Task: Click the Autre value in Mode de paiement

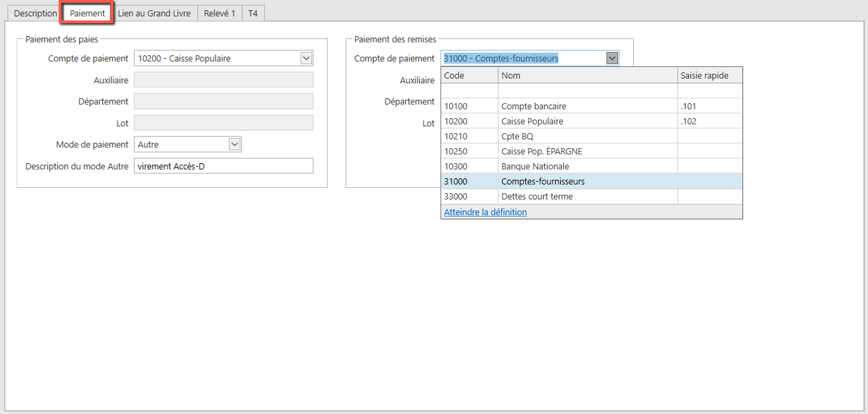Action: tap(148, 144)
